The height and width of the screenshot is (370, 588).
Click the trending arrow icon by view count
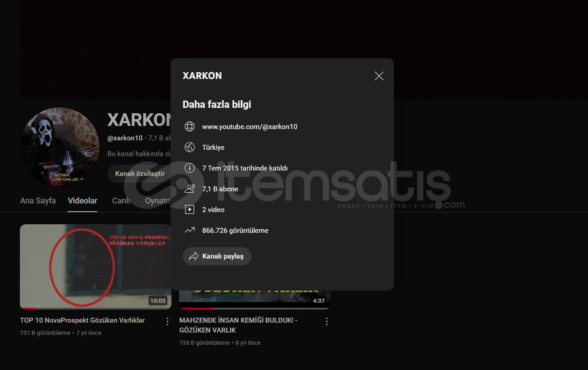pyautogui.click(x=190, y=231)
